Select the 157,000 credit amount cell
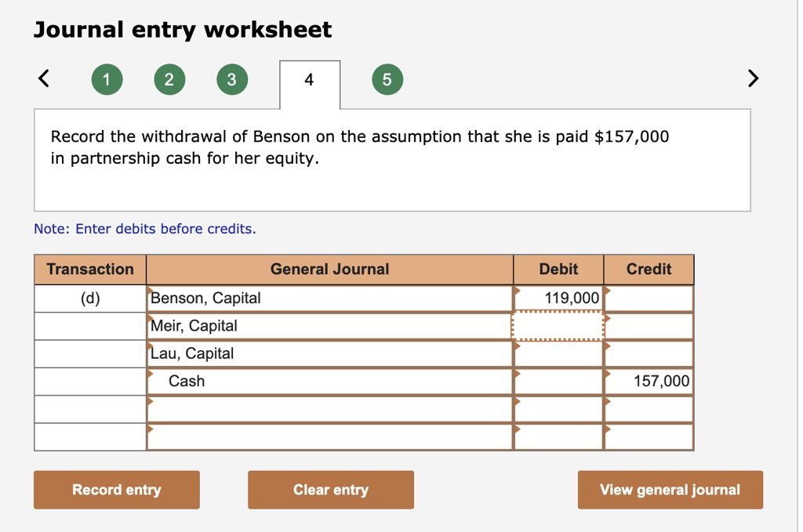The height and width of the screenshot is (532, 803). tap(648, 381)
